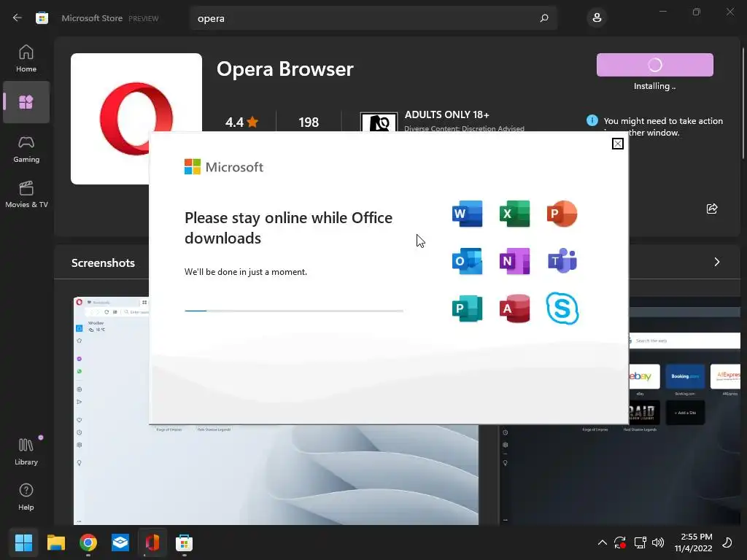Screen dimensions: 747x560
Task: Click the Microsoft logo in the dialog
Action: click(223, 167)
